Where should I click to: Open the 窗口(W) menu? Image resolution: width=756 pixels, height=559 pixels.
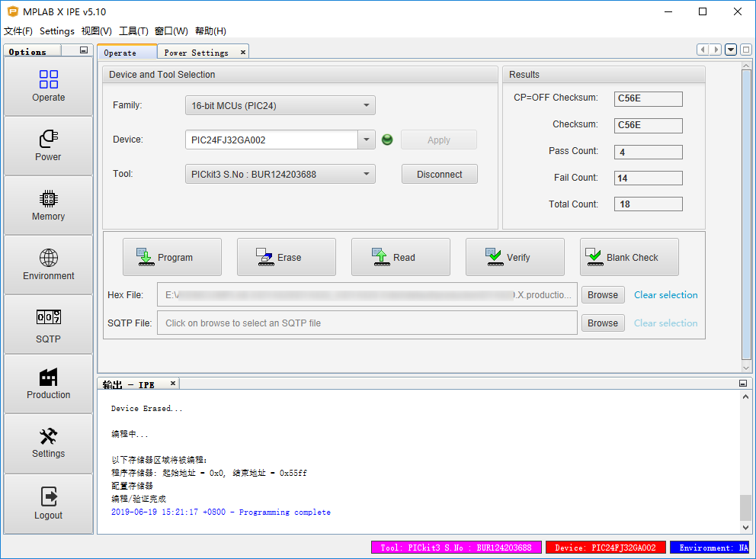[x=171, y=31]
